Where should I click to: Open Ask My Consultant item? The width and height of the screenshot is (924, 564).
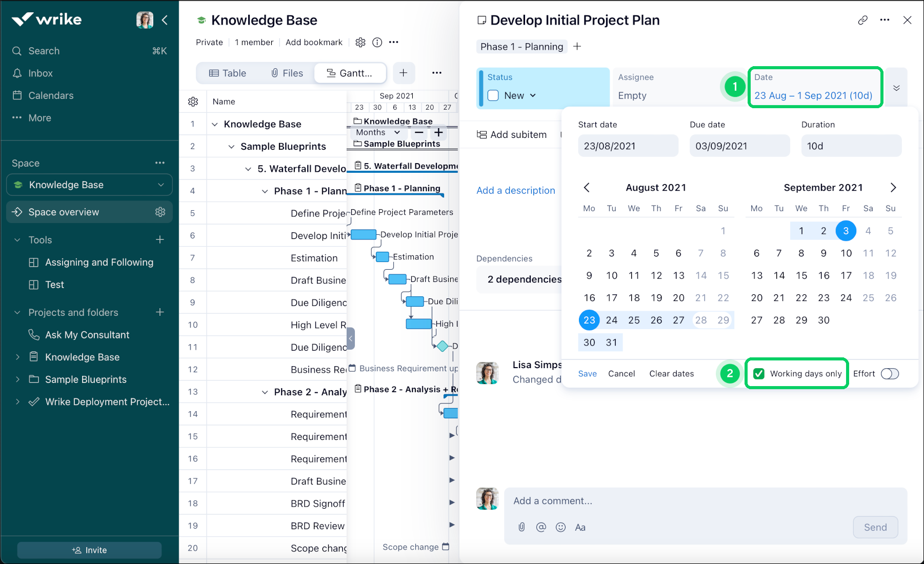coord(87,335)
